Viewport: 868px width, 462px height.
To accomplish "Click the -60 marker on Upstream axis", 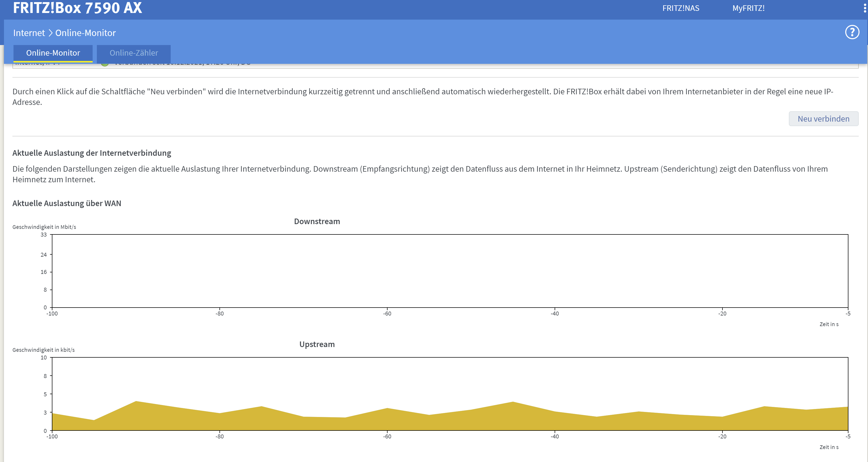I will point(387,436).
